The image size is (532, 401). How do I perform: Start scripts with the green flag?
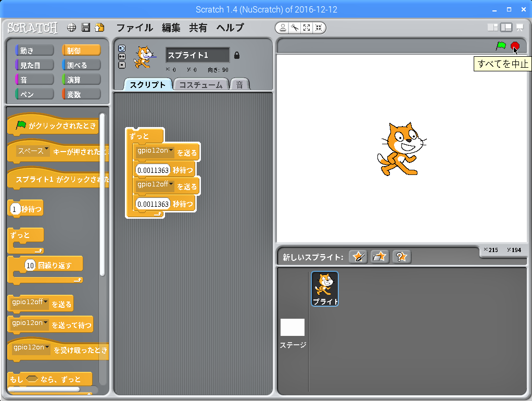[501, 46]
